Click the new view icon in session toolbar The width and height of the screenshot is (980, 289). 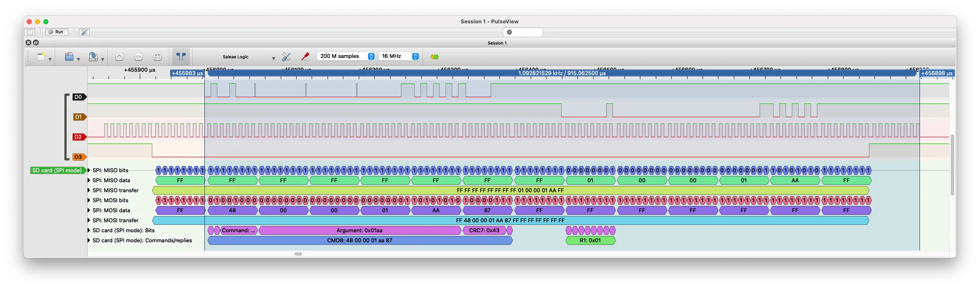[x=41, y=57]
